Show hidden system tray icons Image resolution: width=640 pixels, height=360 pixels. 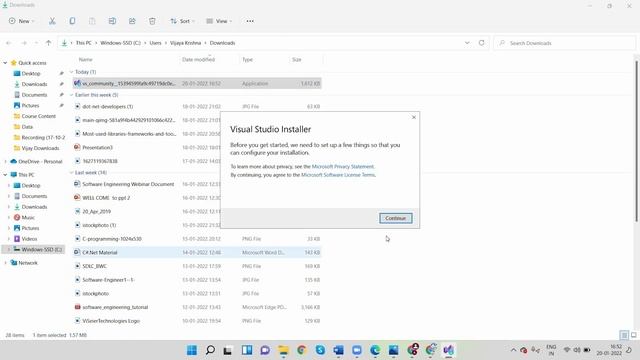coord(513,350)
